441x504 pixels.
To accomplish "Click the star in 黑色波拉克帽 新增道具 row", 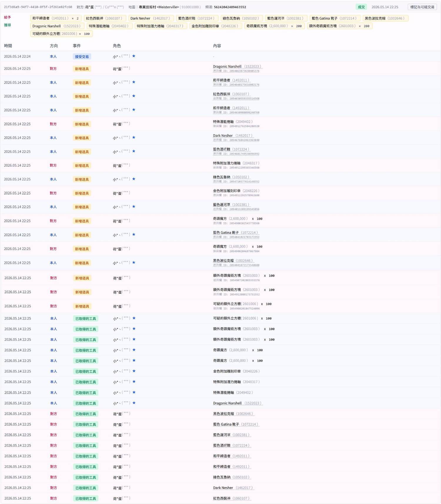I will (134, 263).
